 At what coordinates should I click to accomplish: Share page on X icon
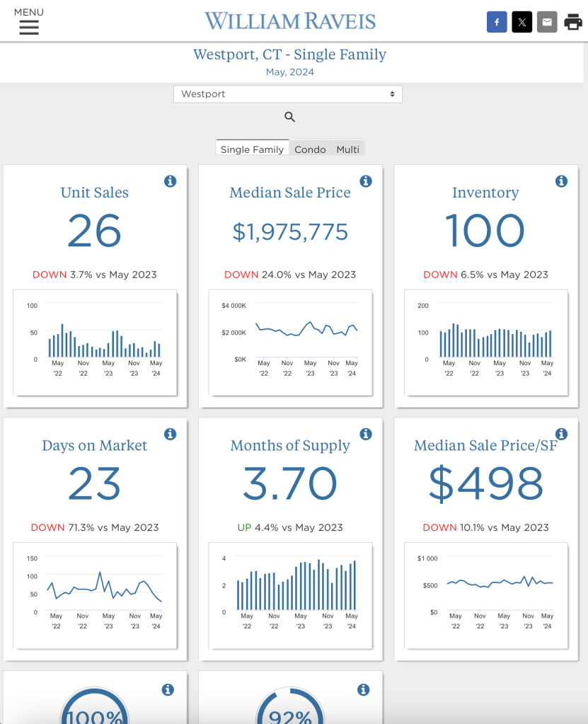(521, 23)
